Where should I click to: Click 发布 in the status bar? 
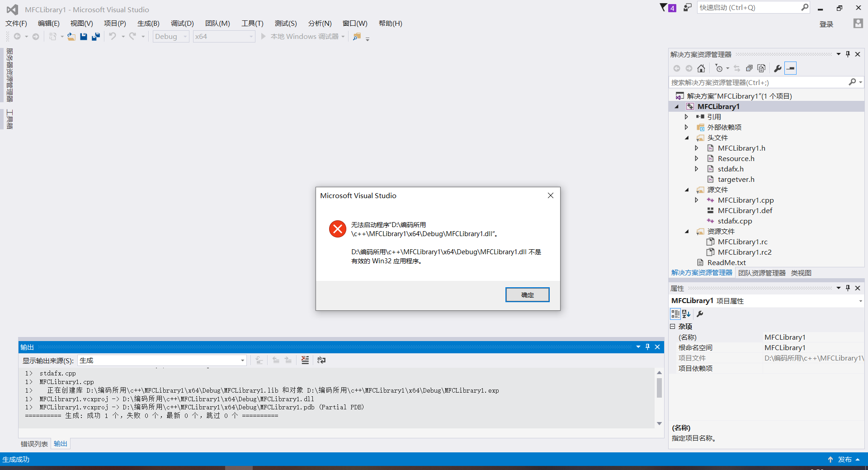pos(844,459)
